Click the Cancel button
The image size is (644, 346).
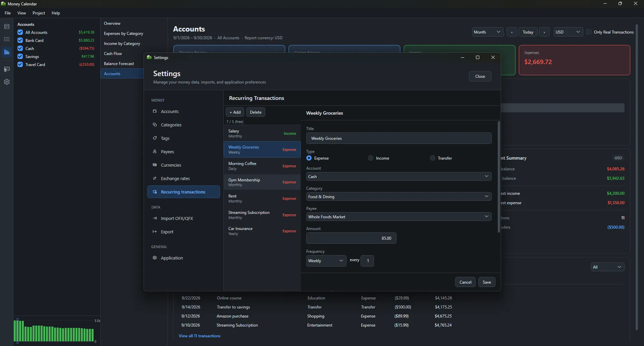tap(465, 282)
